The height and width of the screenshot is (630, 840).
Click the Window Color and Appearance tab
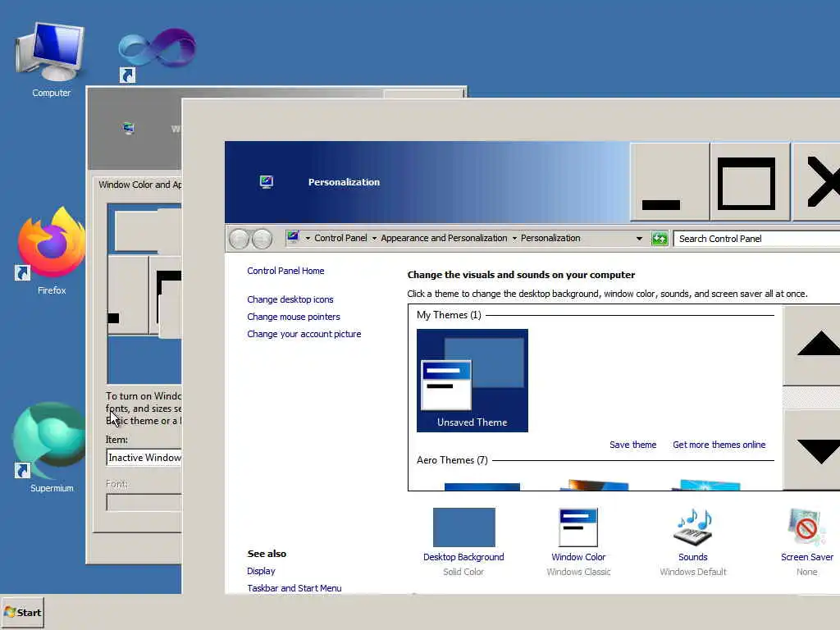[139, 185]
